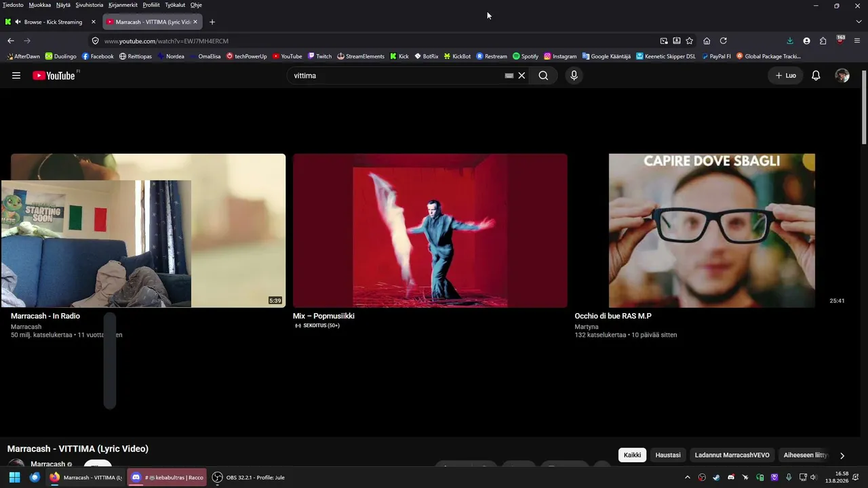The width and height of the screenshot is (868, 488).
Task: Open the Ohje menu
Action: pos(196,5)
